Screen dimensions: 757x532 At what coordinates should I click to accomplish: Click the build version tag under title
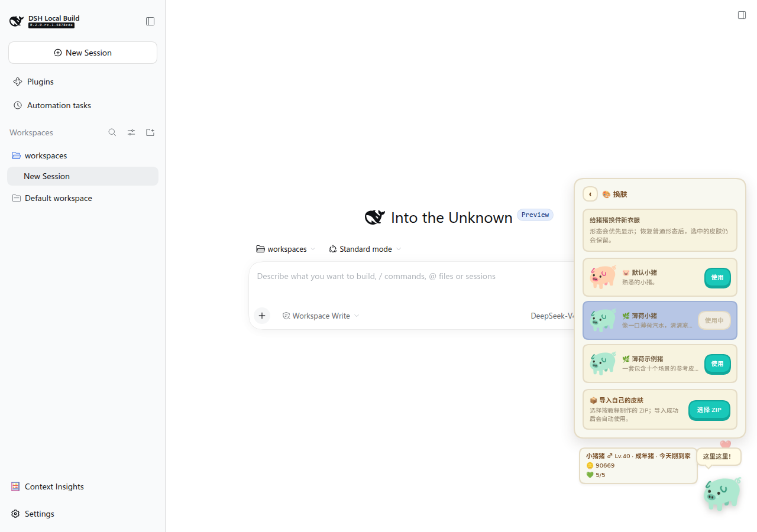51,25
